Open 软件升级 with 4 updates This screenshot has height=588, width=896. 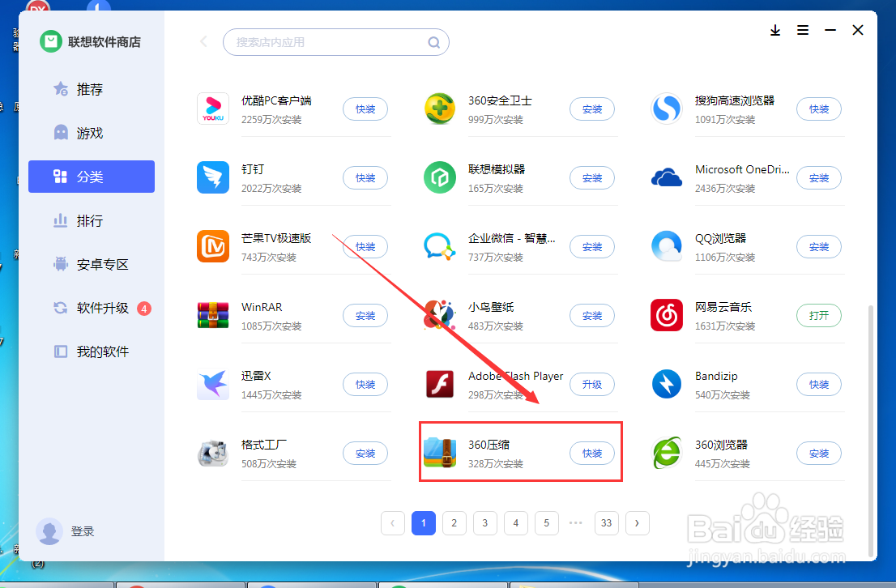pyautogui.click(x=92, y=308)
